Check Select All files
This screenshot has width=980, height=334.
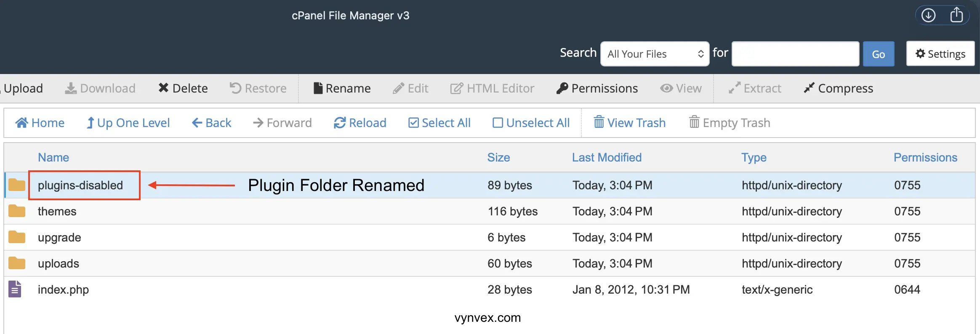pyautogui.click(x=439, y=123)
